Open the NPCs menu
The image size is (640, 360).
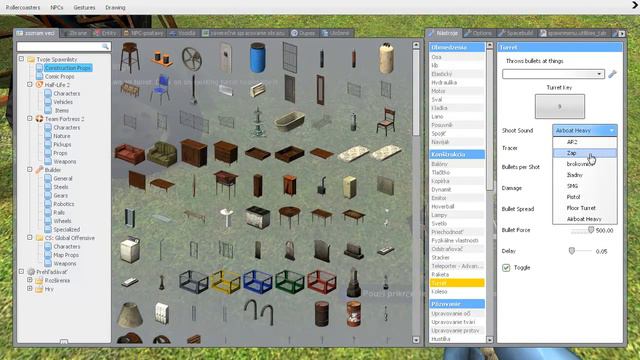[57, 7]
